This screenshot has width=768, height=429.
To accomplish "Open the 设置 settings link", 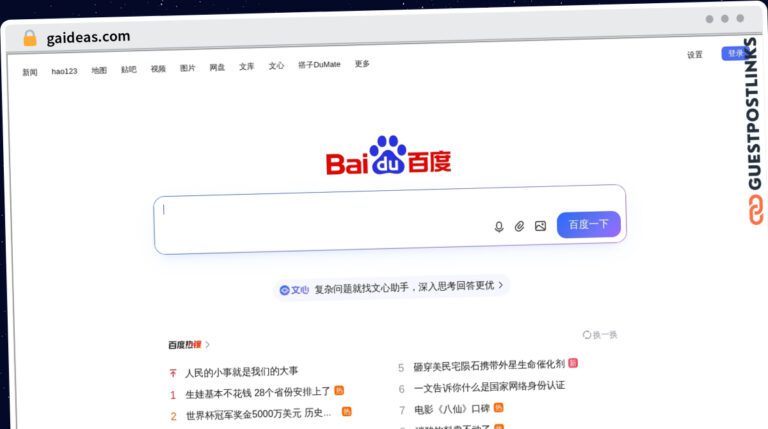I will pyautogui.click(x=695, y=55).
